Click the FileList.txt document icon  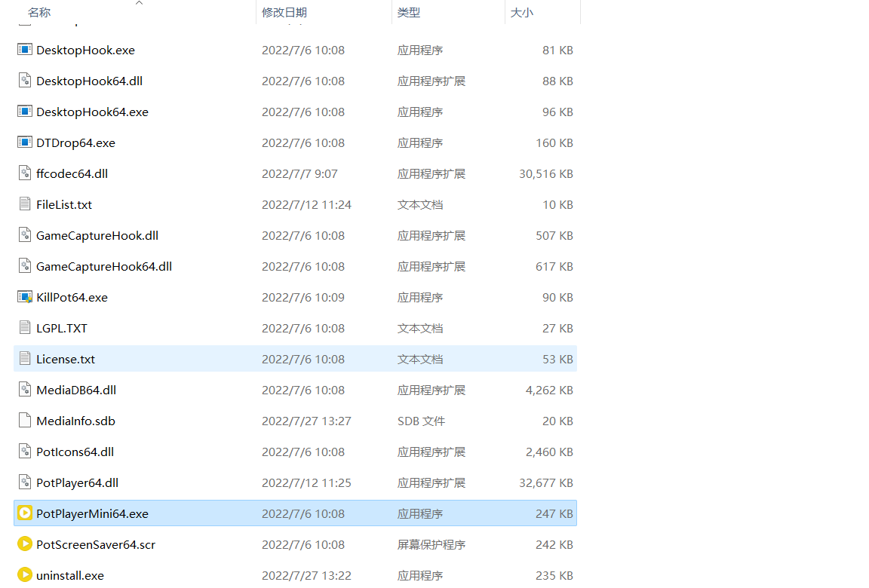24,204
